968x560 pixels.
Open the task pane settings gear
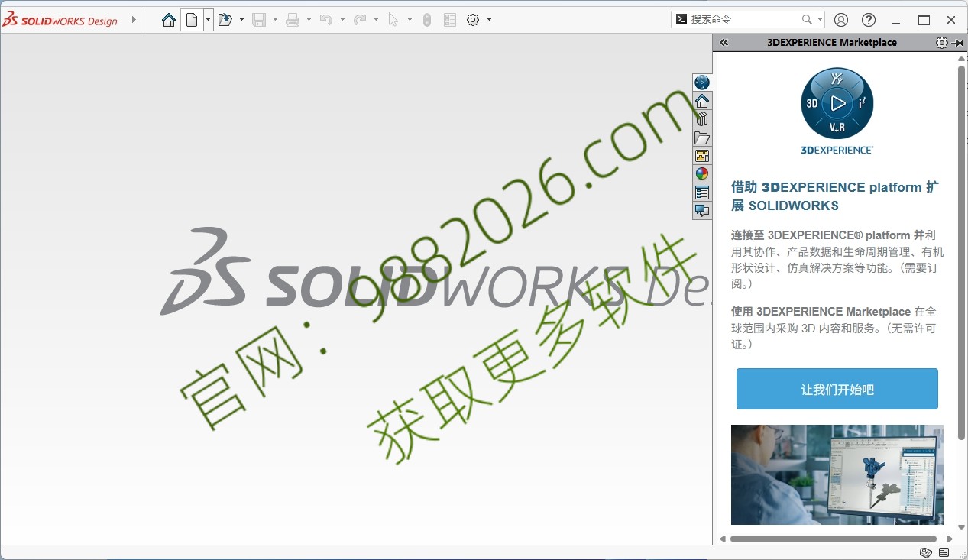(942, 43)
